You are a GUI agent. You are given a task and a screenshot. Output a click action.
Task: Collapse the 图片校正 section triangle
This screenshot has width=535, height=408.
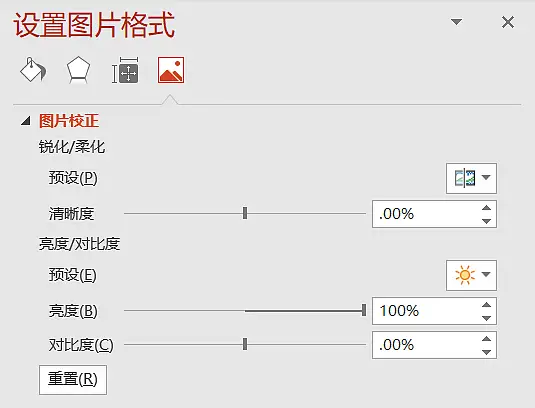(x=26, y=121)
